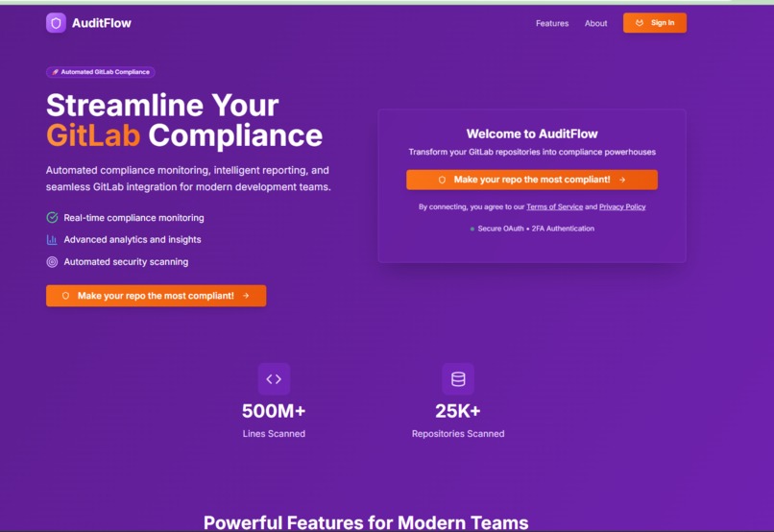This screenshot has height=532, width=774.
Task: Click the Repositories Scanned label
Action: tap(458, 434)
